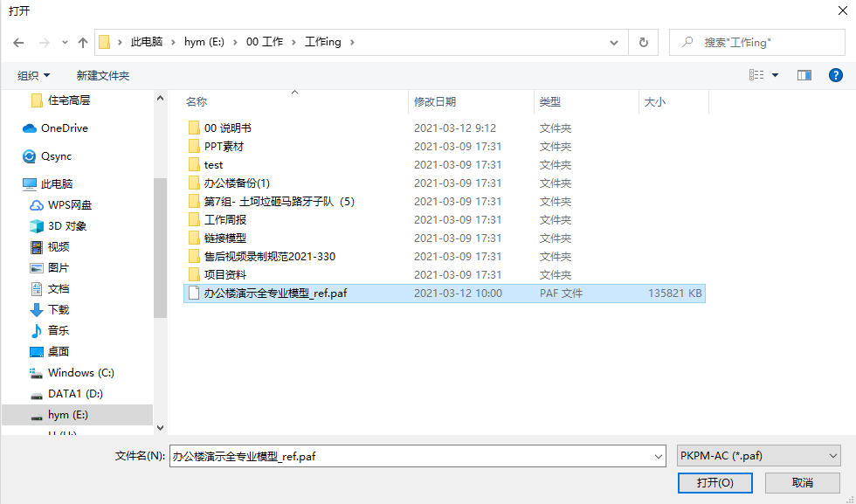
Task: Select DATA1 (D:) drive
Action: point(66,394)
